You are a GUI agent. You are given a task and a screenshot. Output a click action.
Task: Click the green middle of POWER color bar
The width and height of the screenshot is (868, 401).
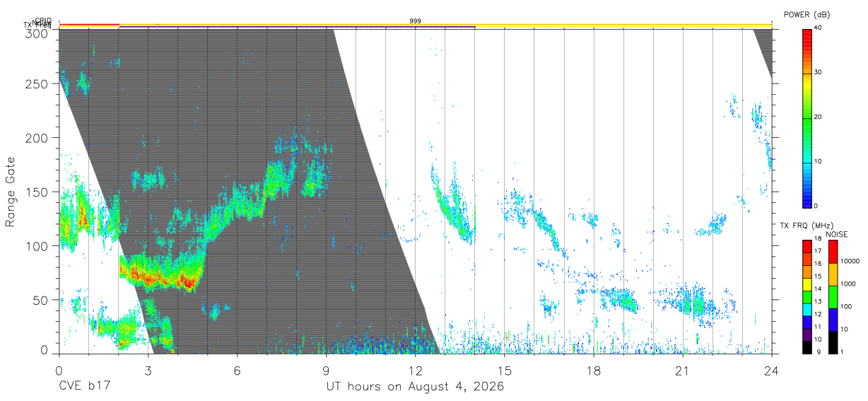tap(807, 117)
